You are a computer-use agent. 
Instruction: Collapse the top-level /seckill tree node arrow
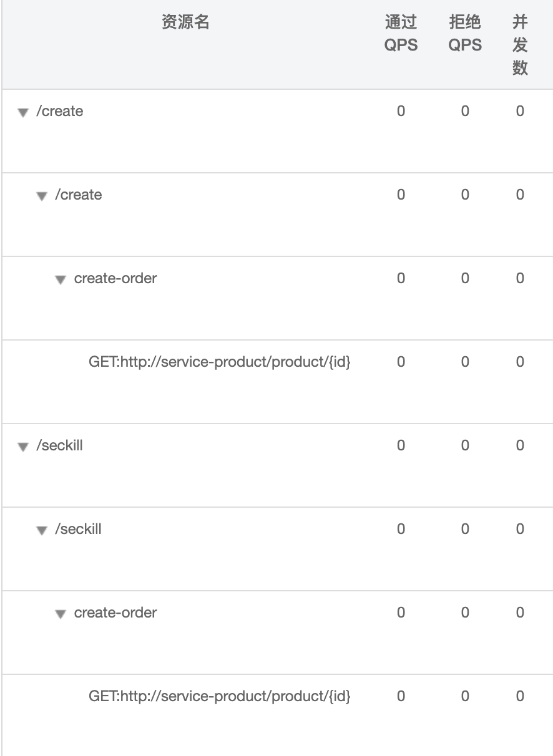tap(23, 447)
